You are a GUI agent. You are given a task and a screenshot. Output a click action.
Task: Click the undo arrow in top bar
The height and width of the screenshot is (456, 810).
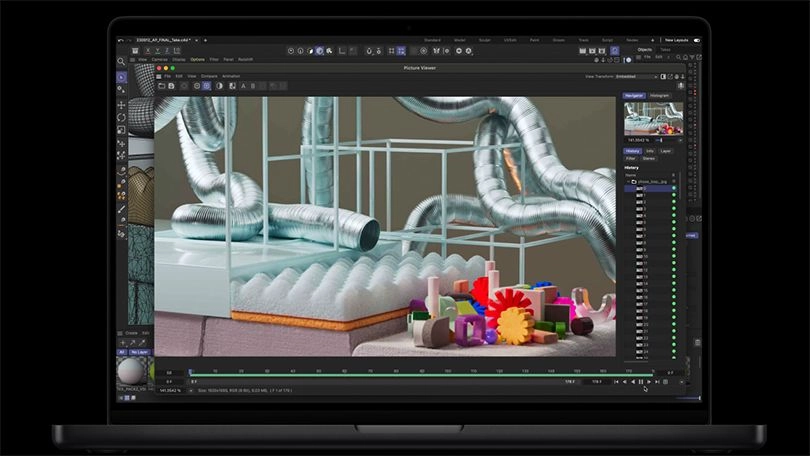(x=121, y=40)
